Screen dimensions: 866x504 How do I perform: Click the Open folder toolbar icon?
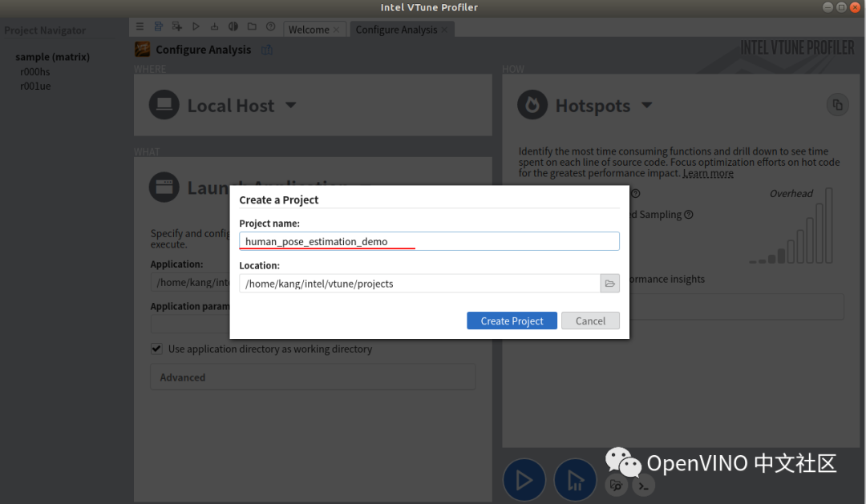coord(252,26)
